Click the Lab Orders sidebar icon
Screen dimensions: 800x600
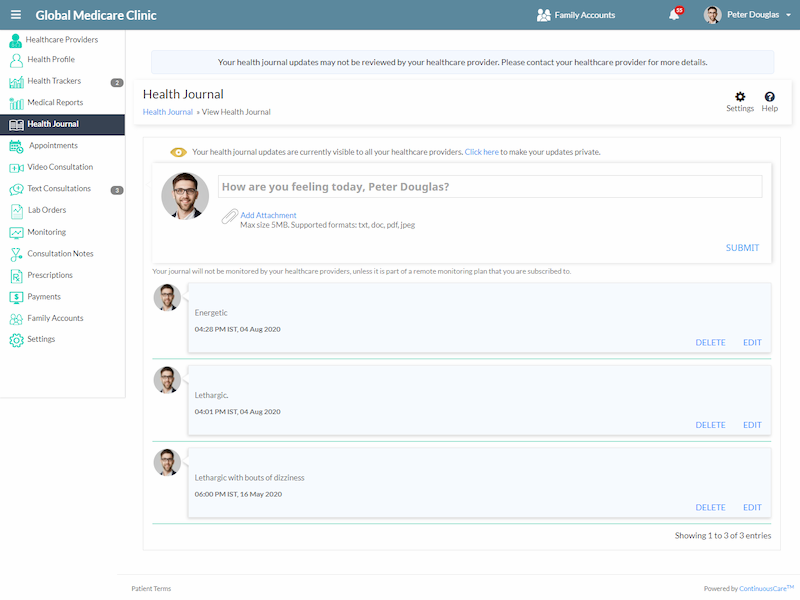click(x=16, y=211)
